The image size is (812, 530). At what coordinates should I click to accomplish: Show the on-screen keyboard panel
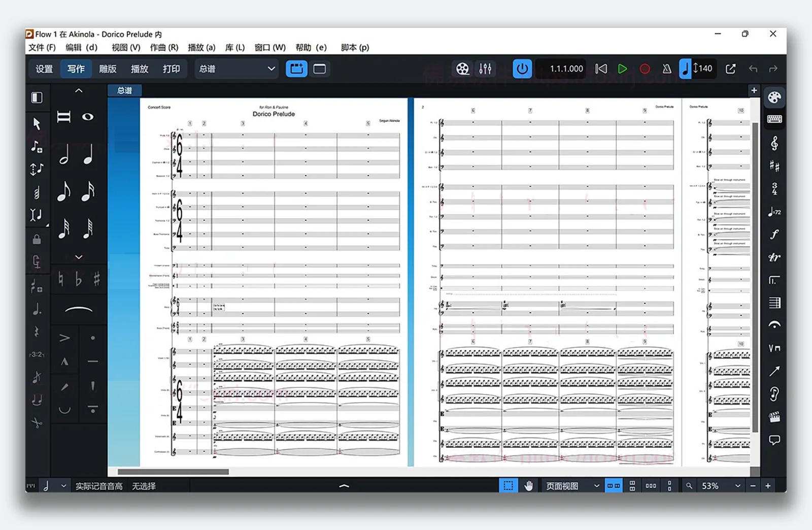[774, 119]
